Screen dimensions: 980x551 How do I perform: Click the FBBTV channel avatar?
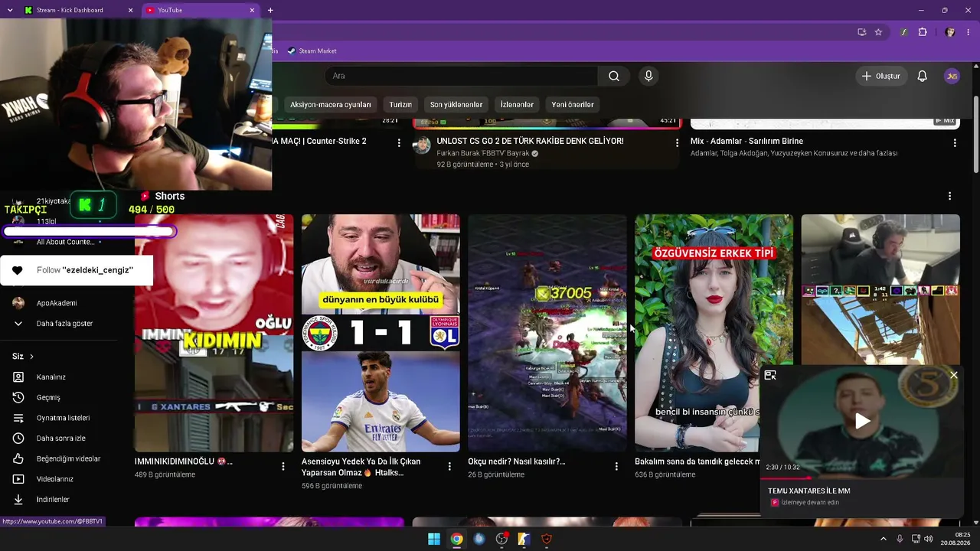click(x=422, y=145)
